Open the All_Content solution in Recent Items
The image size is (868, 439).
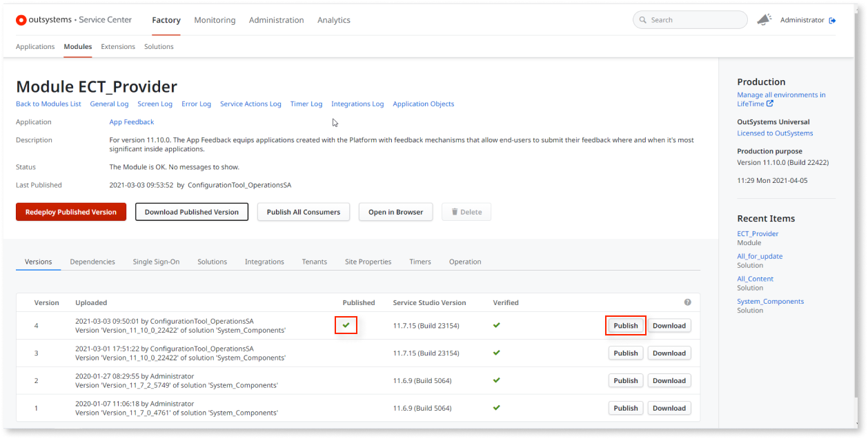[x=755, y=278]
